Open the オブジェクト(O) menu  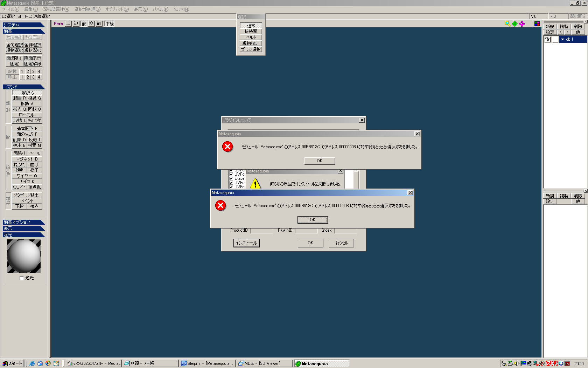pos(117,9)
